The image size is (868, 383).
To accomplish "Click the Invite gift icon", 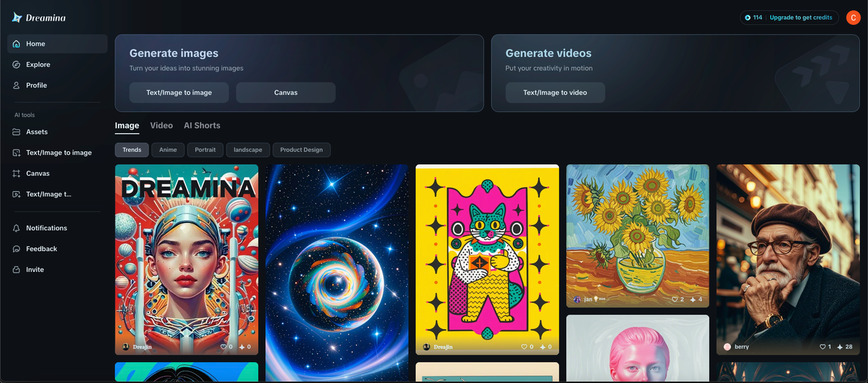I will pyautogui.click(x=16, y=270).
